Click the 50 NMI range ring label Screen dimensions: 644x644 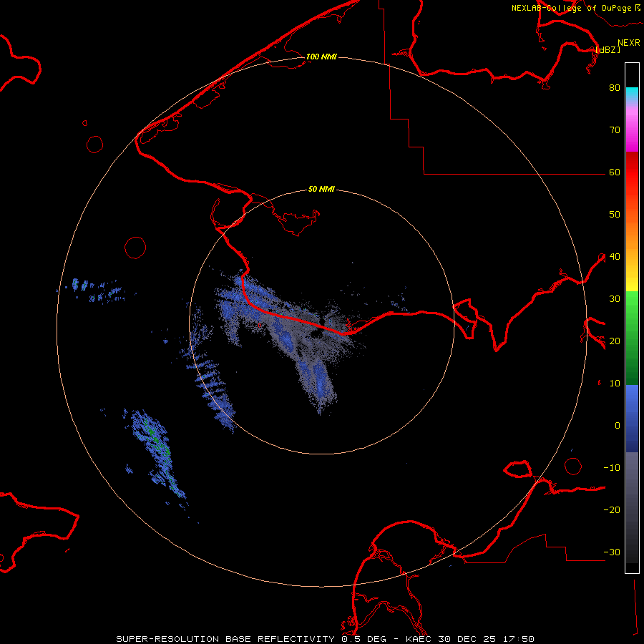(321, 189)
